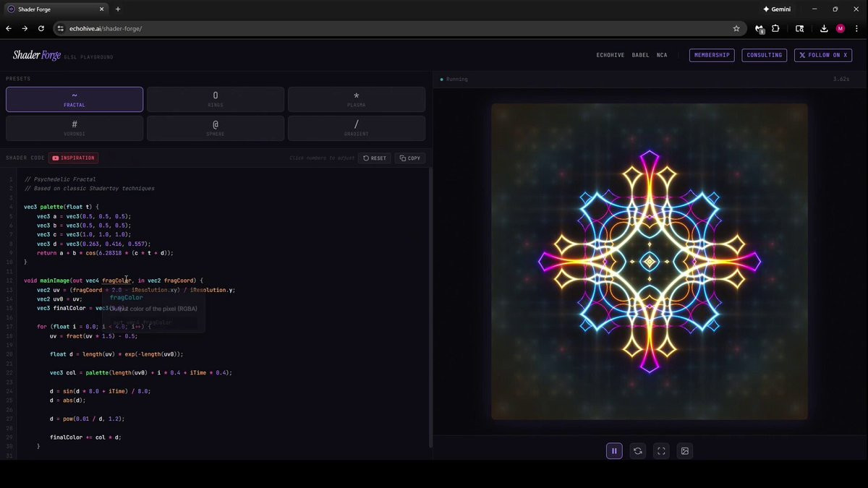Image resolution: width=868 pixels, height=488 pixels.
Task: Reload the page in the browser
Action: [x=41, y=28]
